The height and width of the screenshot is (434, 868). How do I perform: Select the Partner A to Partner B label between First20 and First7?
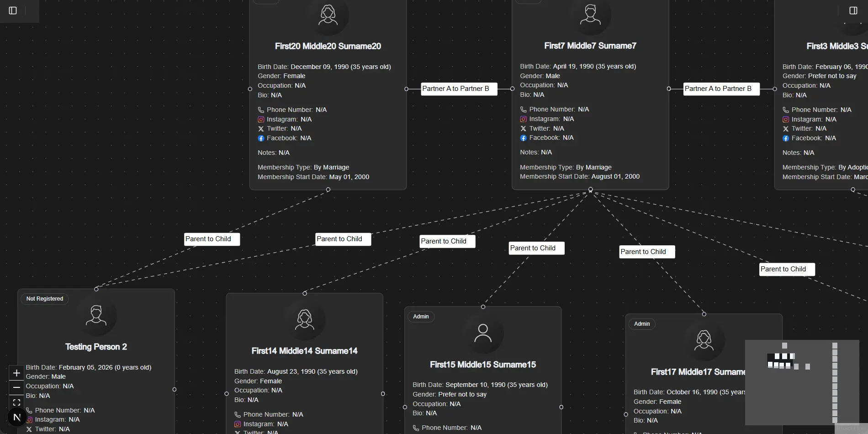click(458, 89)
